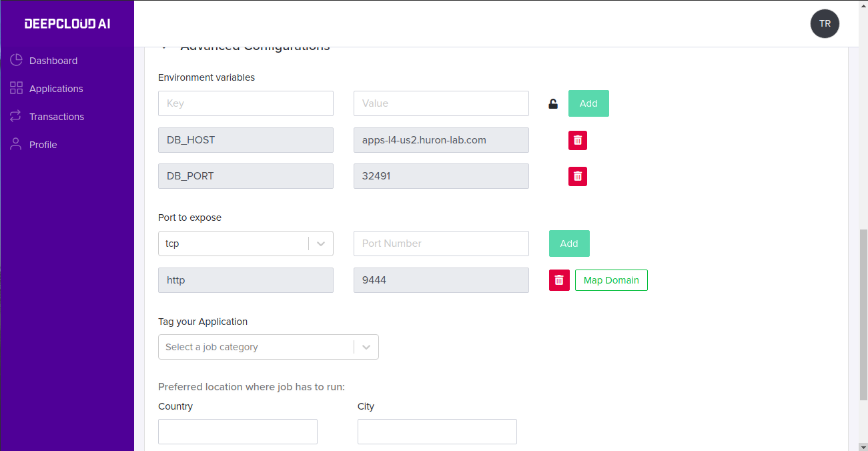
Task: Expand the tcp dropdown chevron arrow
Action: click(321, 244)
